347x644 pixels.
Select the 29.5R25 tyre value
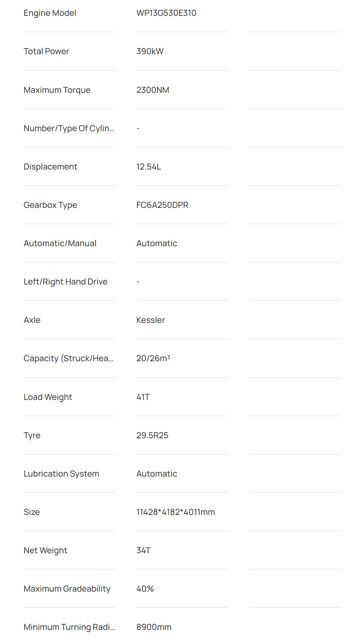pyautogui.click(x=152, y=435)
